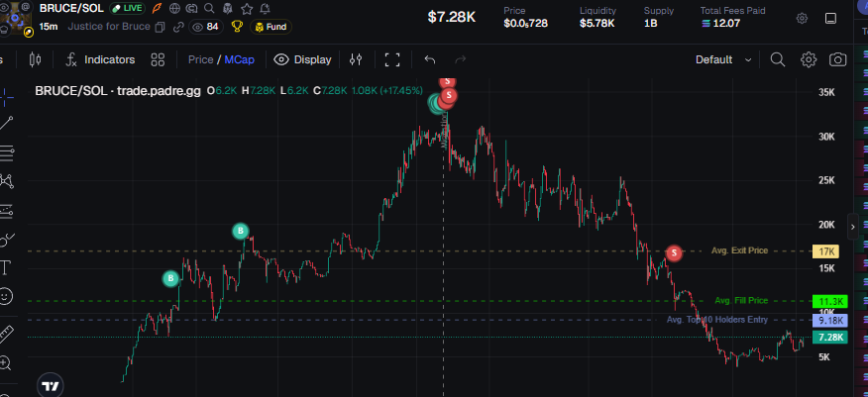Click the 15m token age label

click(x=49, y=27)
